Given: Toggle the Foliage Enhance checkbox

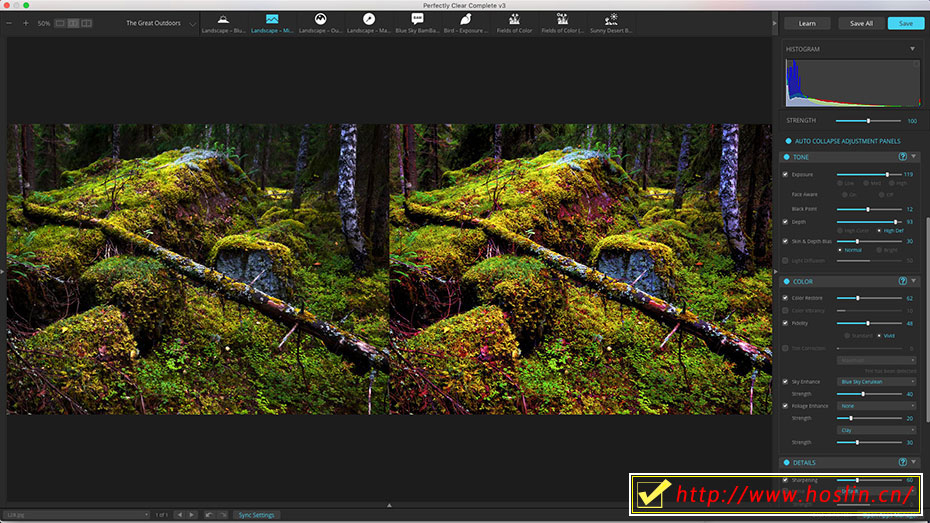Looking at the screenshot, I should (785, 406).
